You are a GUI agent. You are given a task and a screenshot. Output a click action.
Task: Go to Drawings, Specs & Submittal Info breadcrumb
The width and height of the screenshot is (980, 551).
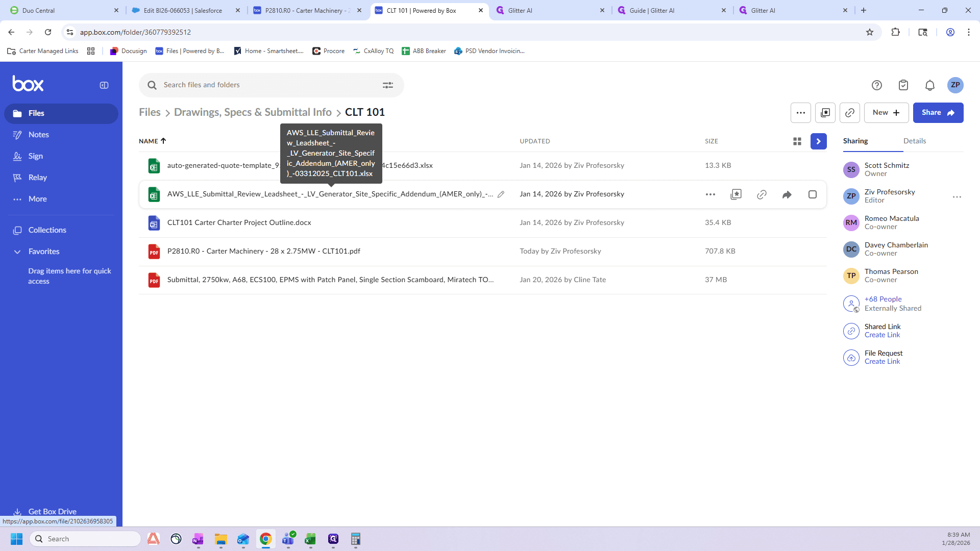(253, 112)
